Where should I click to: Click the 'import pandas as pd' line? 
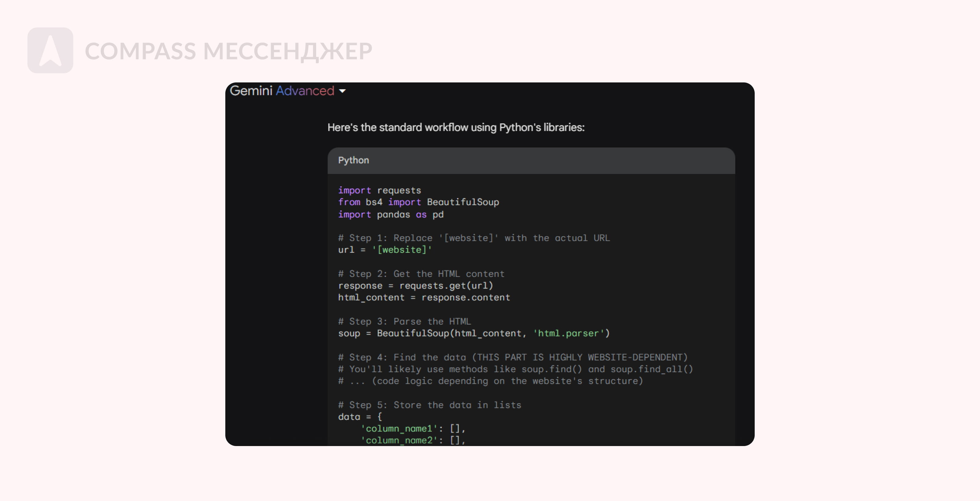tap(391, 214)
